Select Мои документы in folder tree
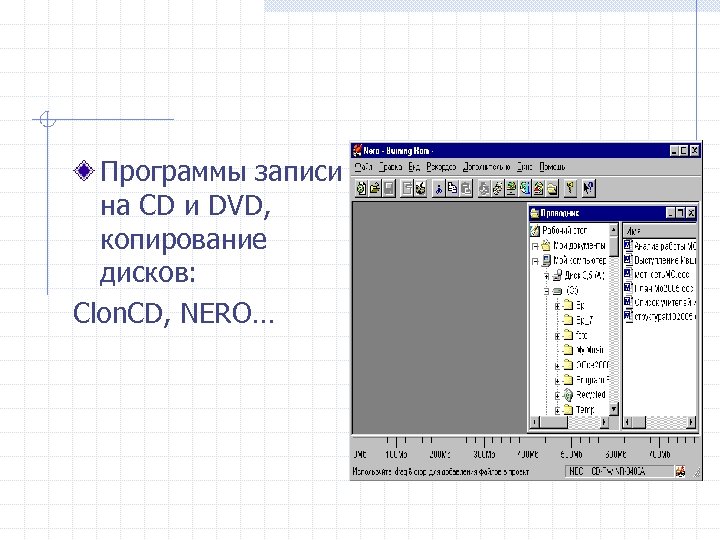 coord(579,246)
